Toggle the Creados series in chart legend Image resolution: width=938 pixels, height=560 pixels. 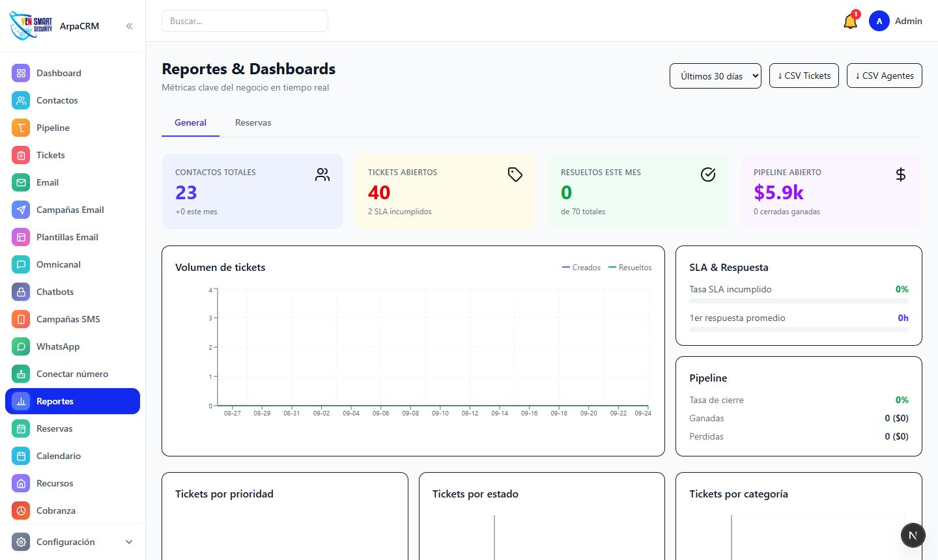coord(581,268)
